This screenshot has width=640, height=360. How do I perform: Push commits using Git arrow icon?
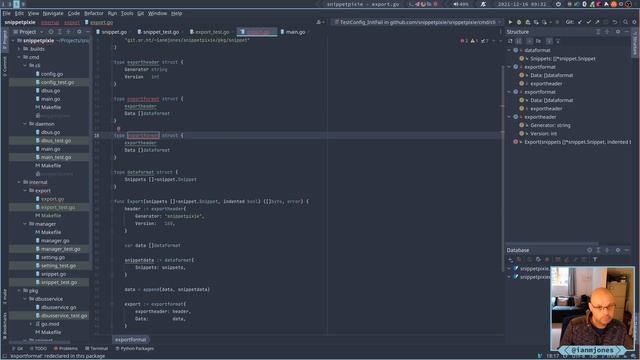click(x=597, y=22)
